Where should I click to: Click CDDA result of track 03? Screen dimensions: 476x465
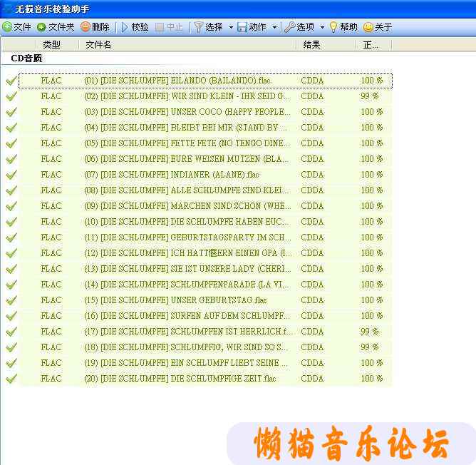312,112
